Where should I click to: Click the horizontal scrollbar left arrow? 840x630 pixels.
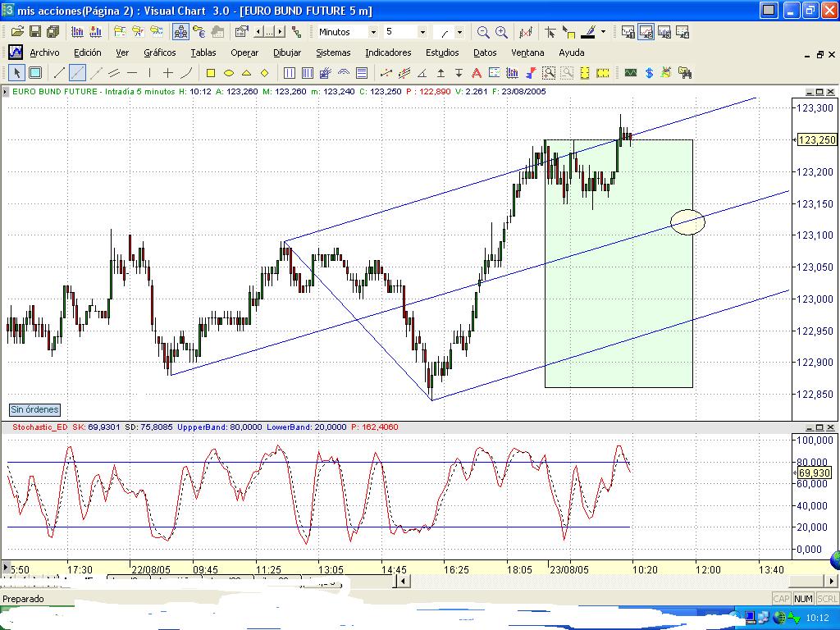point(402,581)
